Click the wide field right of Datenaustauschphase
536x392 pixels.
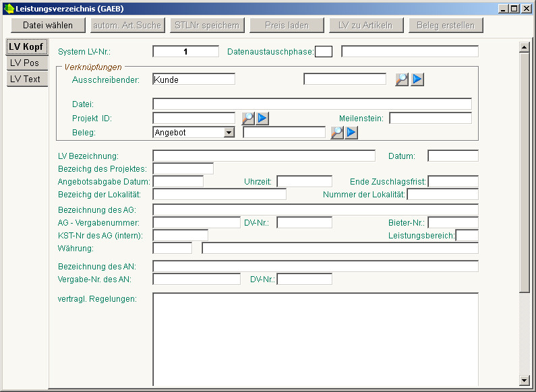tap(410, 52)
